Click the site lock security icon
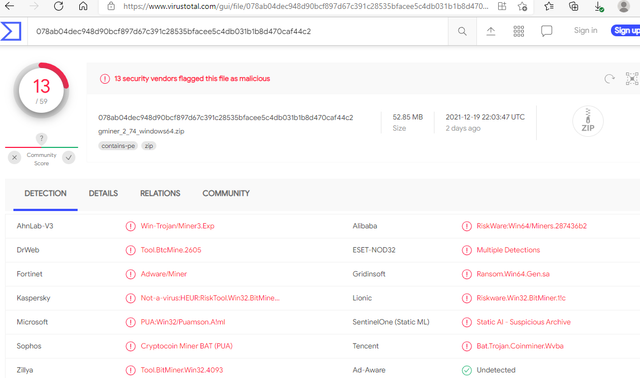 [x=111, y=6]
